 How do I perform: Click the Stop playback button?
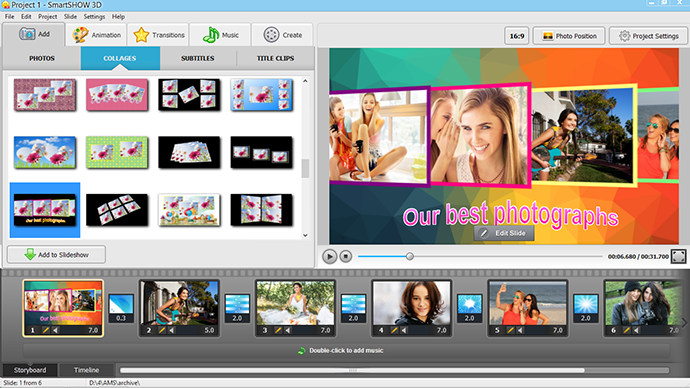point(346,256)
